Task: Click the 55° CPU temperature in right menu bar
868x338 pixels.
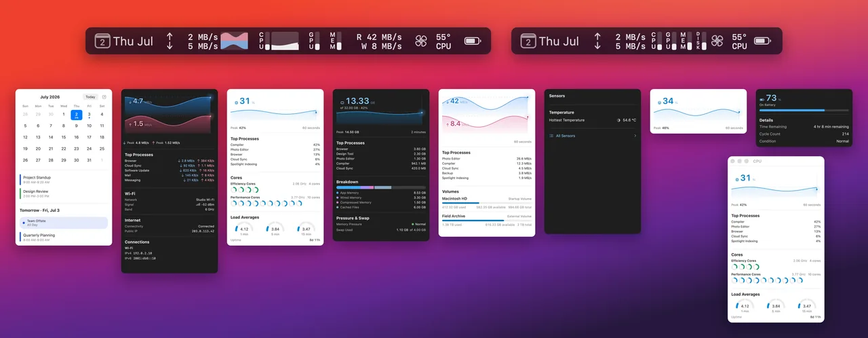Action: pos(738,41)
